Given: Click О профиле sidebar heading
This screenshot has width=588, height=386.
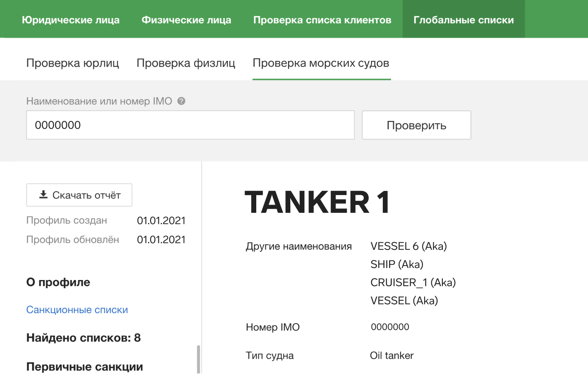Looking at the screenshot, I should pos(58,282).
